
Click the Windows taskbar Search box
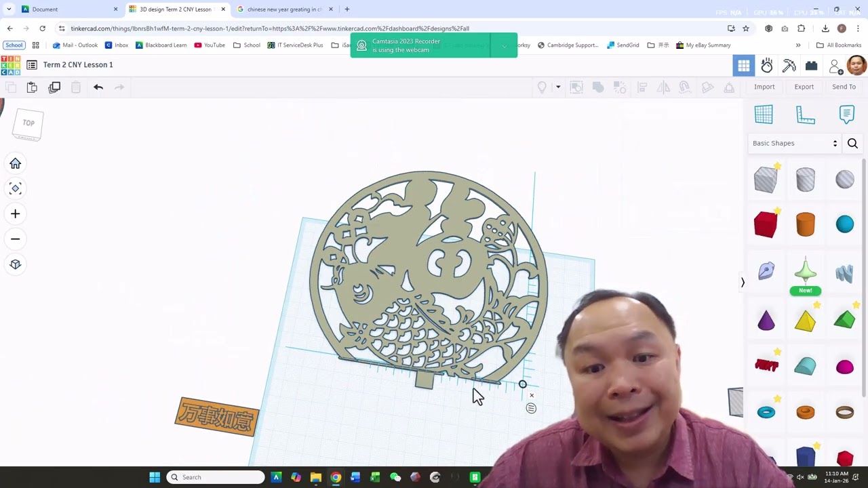(x=216, y=477)
